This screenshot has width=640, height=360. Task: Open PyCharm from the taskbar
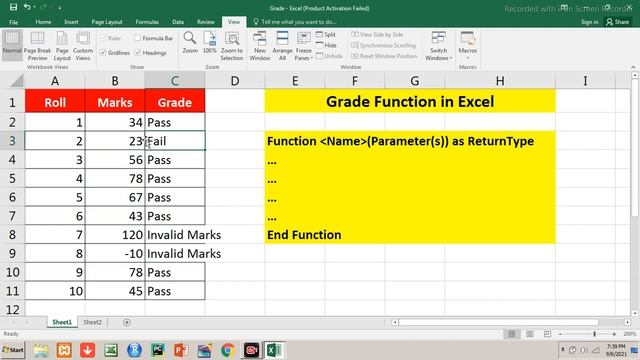pos(158,350)
